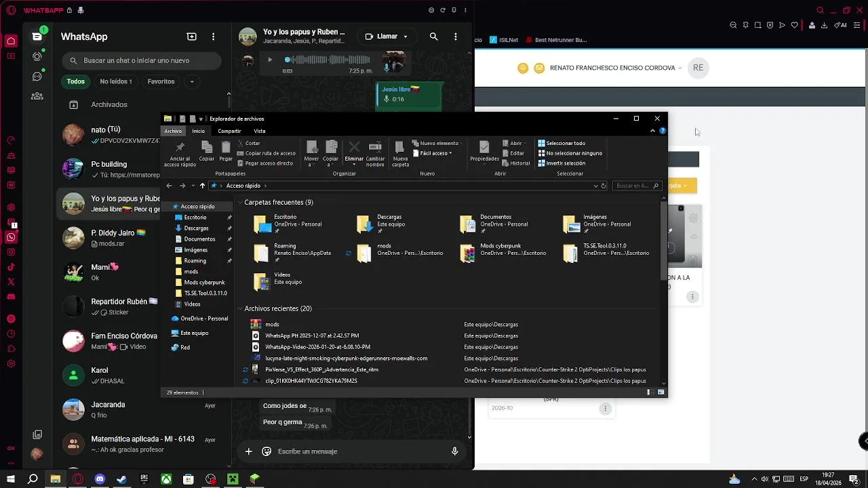Click Nueva carpeta icon in ribbon
Screen dimensions: 868x488
pos(400,147)
